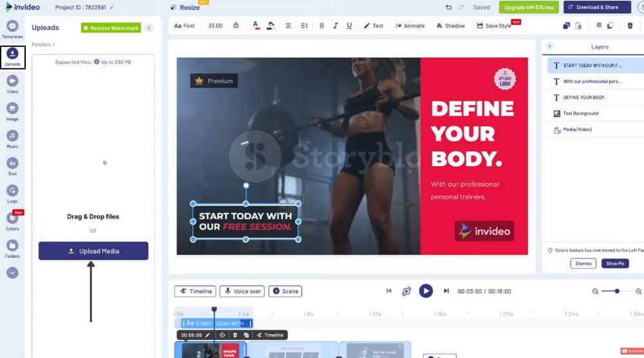This screenshot has height=358, width=644.
Task: Click the Voice over button
Action: (242, 291)
